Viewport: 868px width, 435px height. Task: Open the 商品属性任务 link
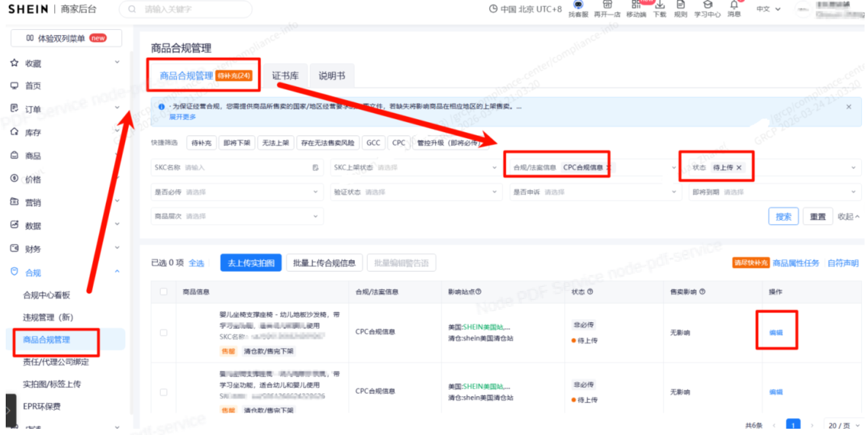point(796,263)
